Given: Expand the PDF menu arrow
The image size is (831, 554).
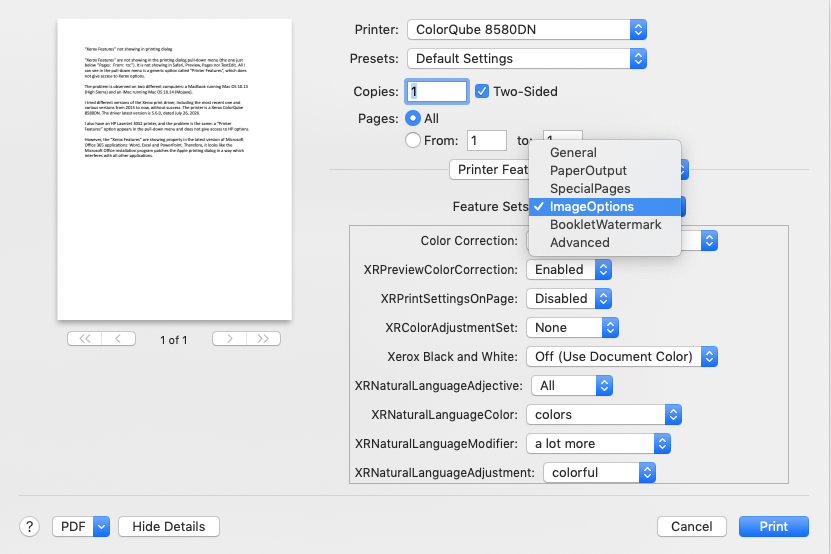Looking at the screenshot, I should coord(101,527).
